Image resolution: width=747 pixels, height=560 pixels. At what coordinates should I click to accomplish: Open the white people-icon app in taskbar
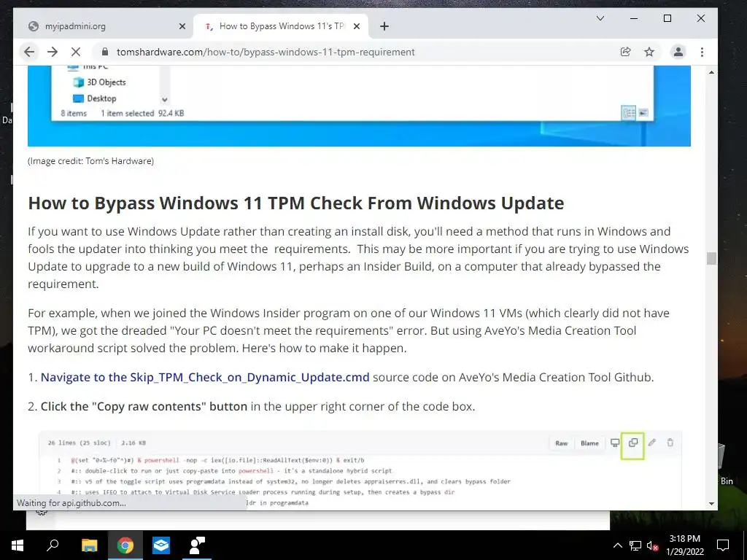[x=197, y=545]
